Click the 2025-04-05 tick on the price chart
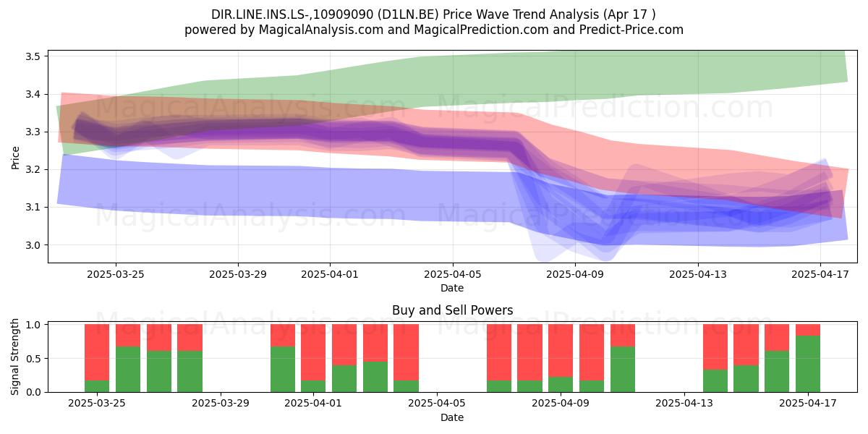The width and height of the screenshot is (868, 434). point(452,274)
